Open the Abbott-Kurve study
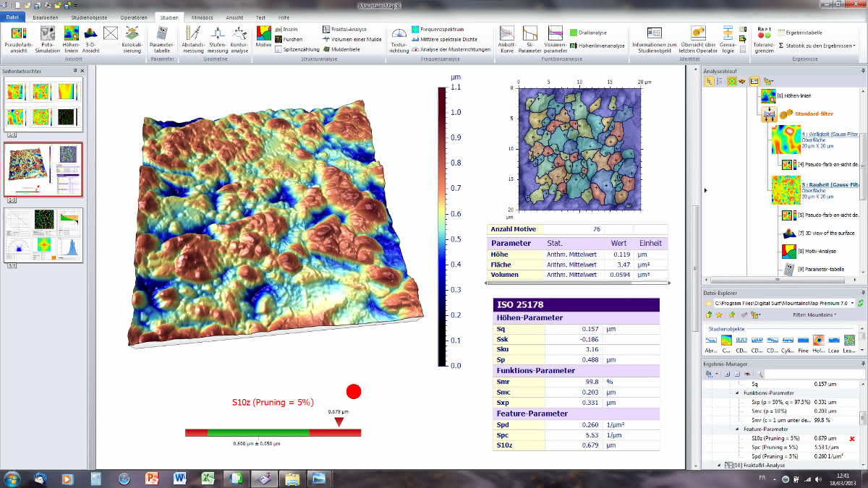The height and width of the screenshot is (488, 868). [x=506, y=40]
